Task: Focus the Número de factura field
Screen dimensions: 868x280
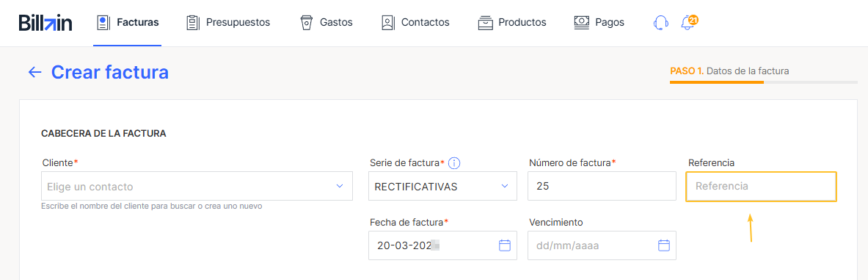Action: pos(602,186)
